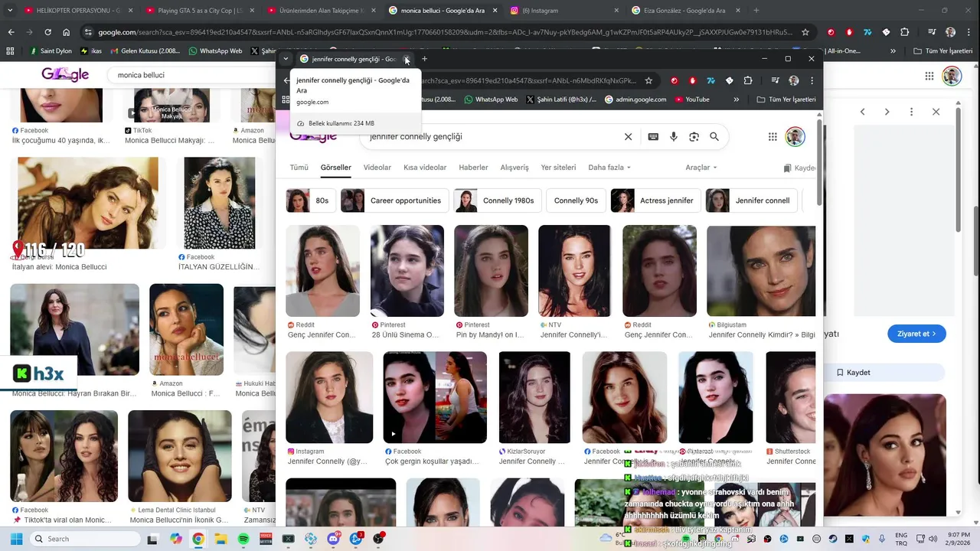Open Kaydedilenler saved bookmark button
980x551 pixels.
(800, 168)
